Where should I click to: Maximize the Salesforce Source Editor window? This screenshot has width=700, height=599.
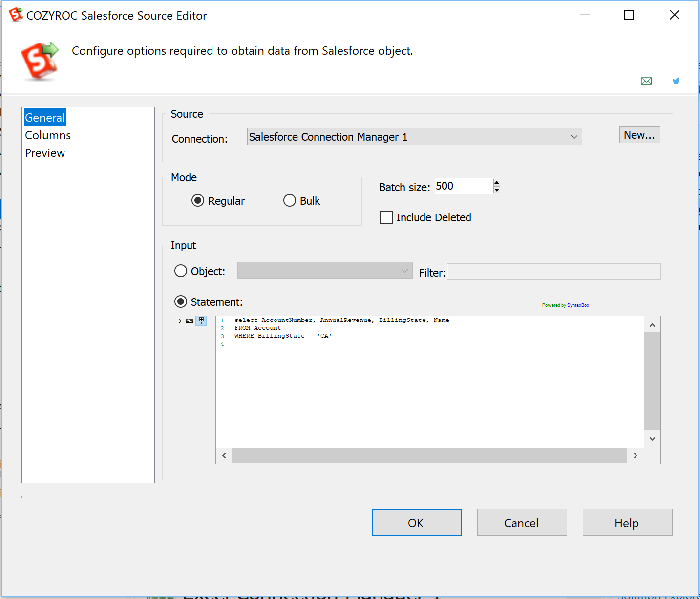point(629,15)
